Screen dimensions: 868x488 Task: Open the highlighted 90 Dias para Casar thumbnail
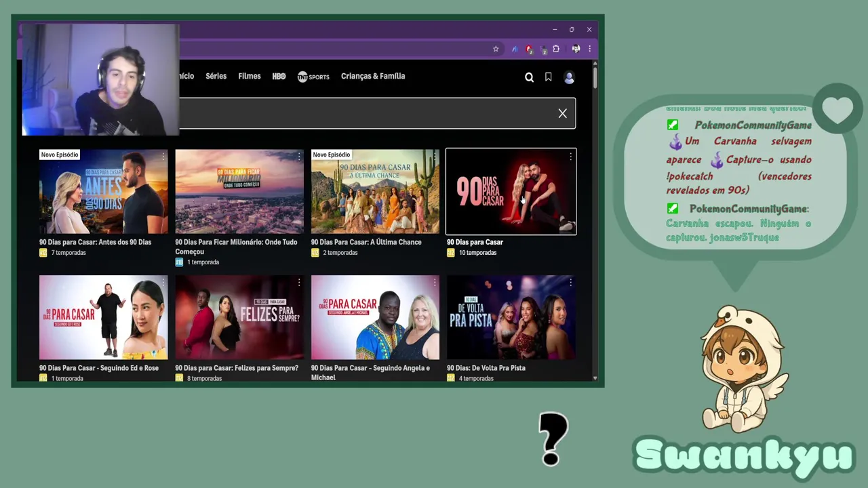click(x=511, y=191)
